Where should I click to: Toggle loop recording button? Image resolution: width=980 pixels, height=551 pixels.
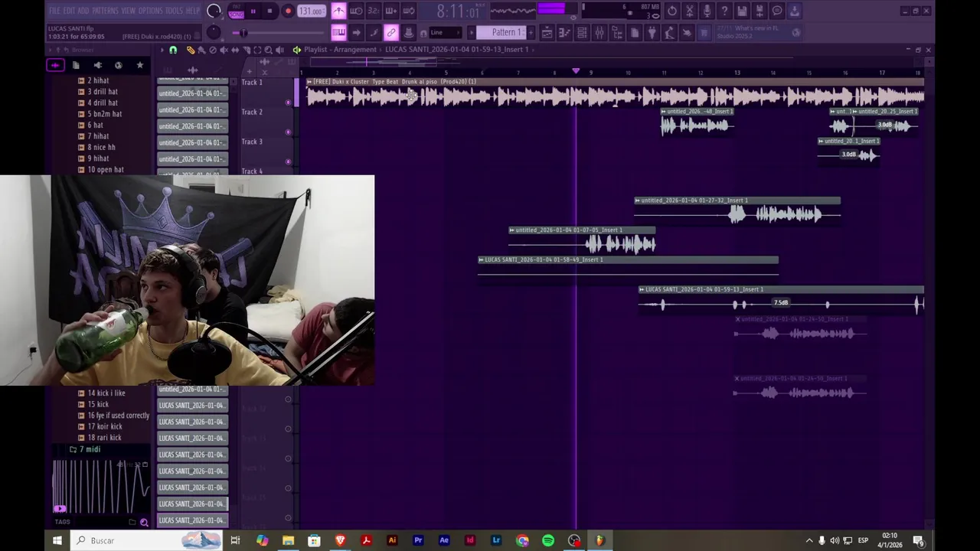(x=409, y=11)
